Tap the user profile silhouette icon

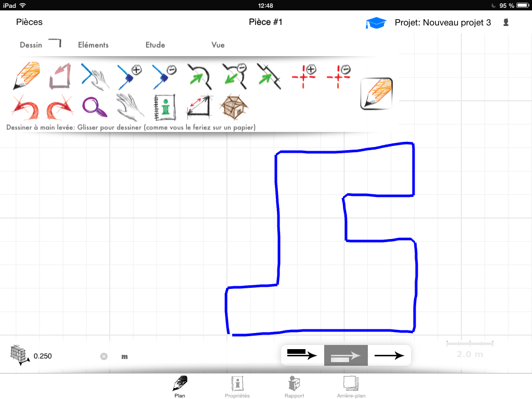506,23
